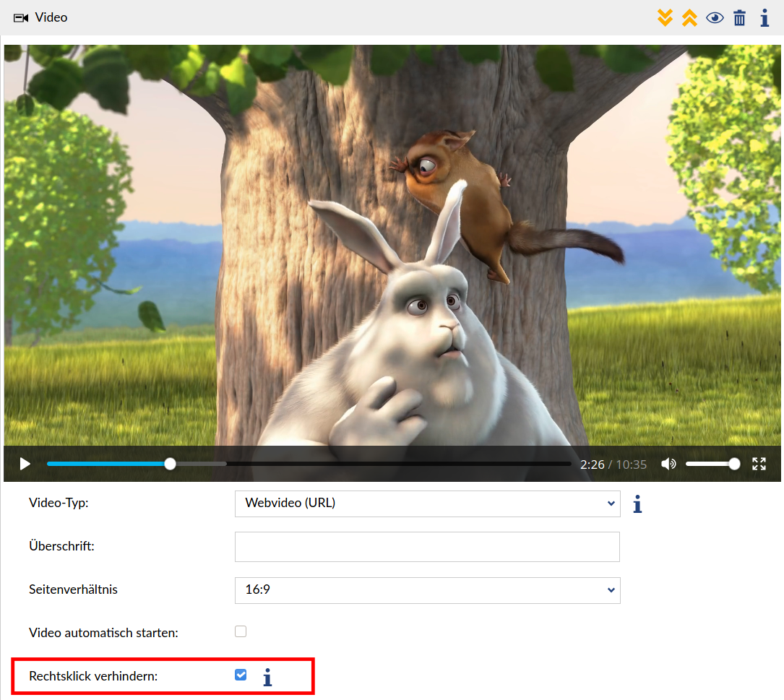The image size is (784, 700).
Task: Click the video preview frame
Action: click(392, 246)
